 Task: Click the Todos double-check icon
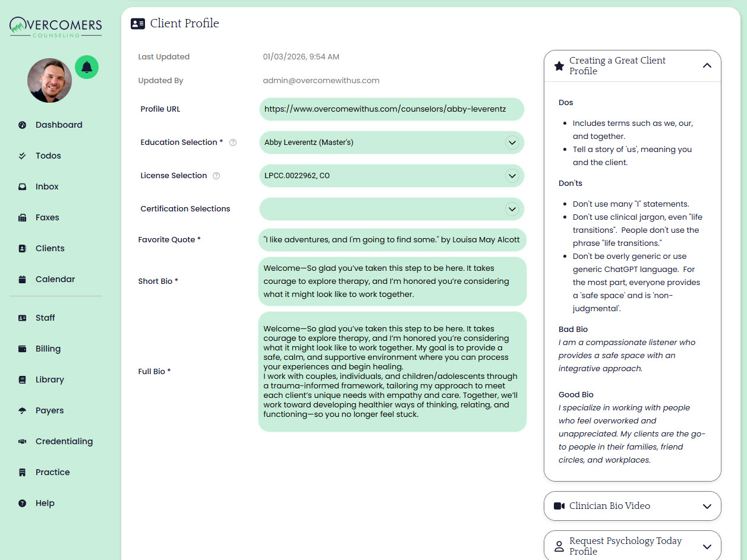[23, 156]
